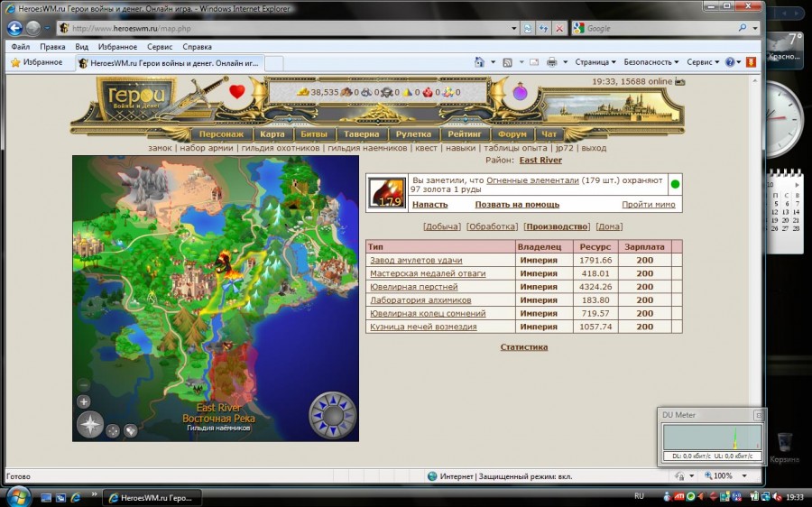Click the Персонаж game menu button
This screenshot has width=812, height=507.
(221, 134)
